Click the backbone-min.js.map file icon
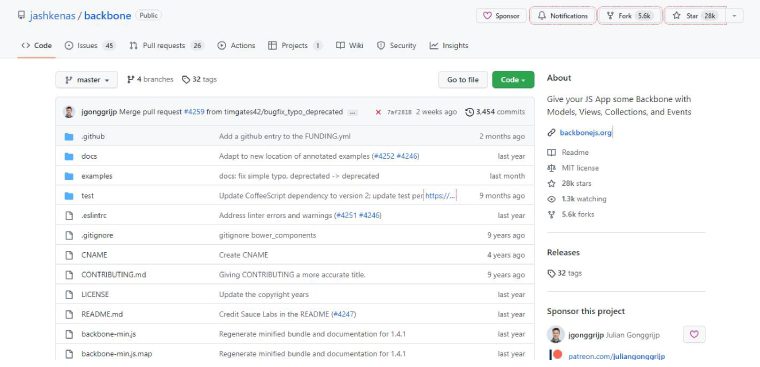Viewport: 760px width, 367px height. click(69, 354)
